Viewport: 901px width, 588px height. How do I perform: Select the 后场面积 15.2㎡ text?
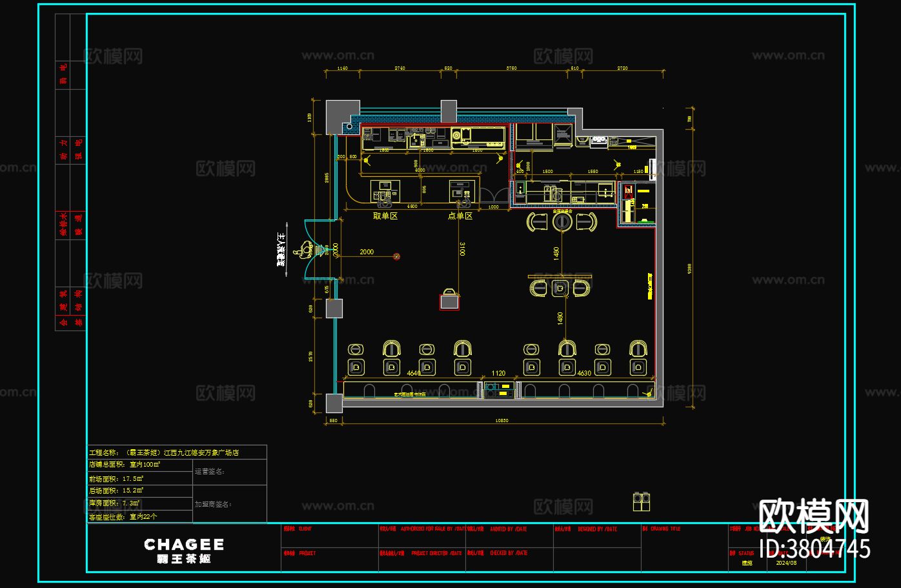pos(116,491)
